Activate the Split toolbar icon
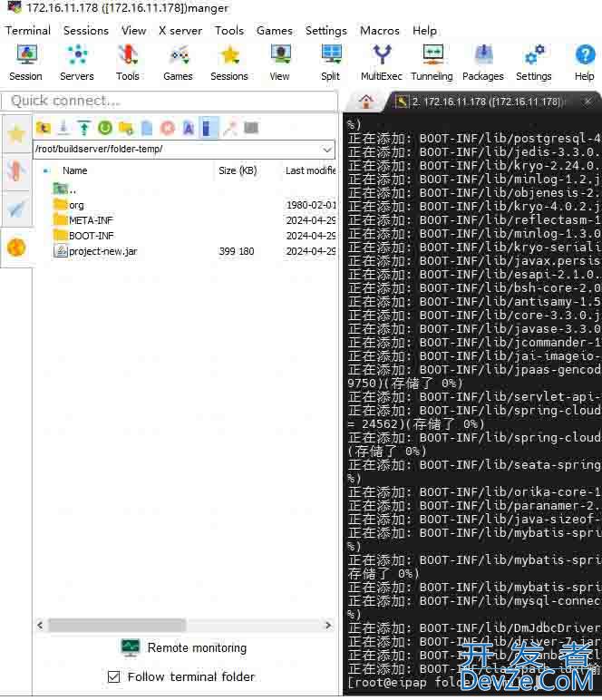 [x=331, y=63]
